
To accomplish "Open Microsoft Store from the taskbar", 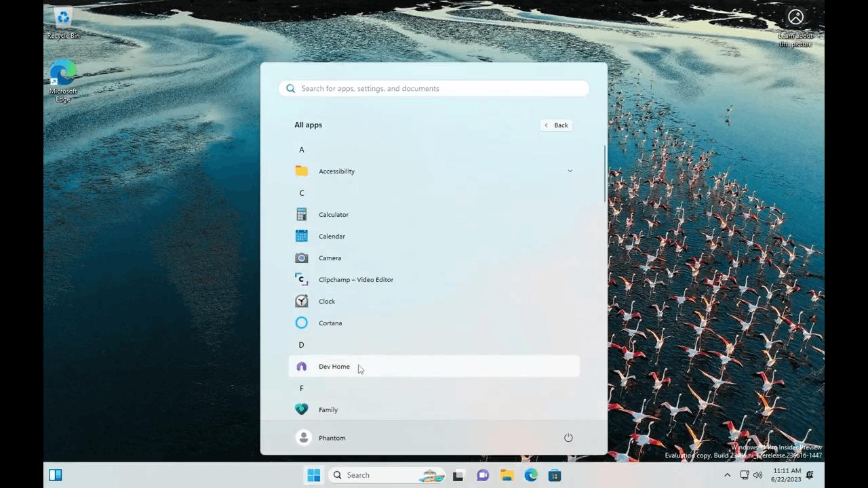I will 555,475.
